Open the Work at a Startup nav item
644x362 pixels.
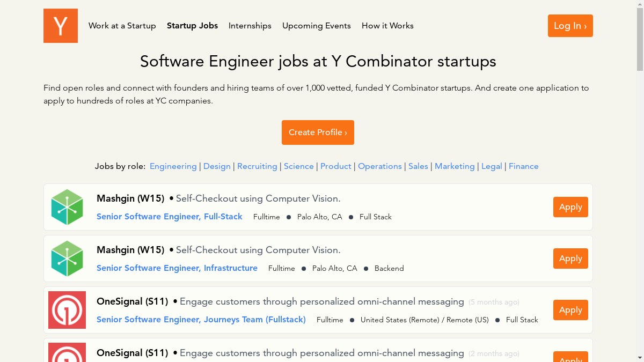[x=122, y=26]
